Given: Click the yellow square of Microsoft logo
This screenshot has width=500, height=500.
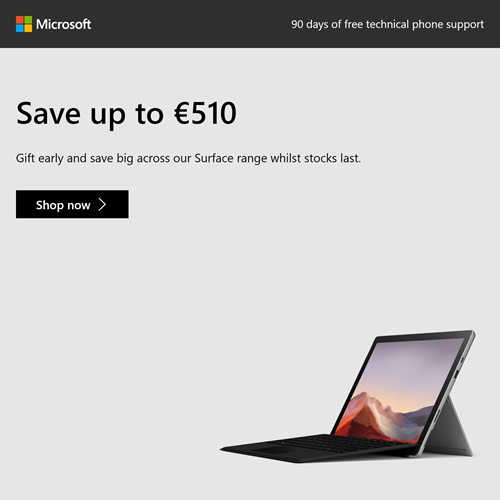Looking at the screenshot, I should tap(28, 28).
